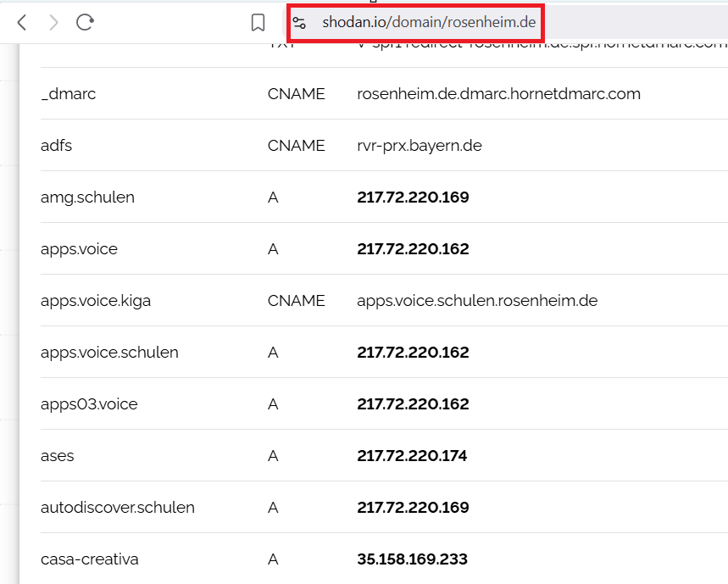Select the _dmarc subdomain entry
Viewport: 728px width, 584px height.
[68, 94]
